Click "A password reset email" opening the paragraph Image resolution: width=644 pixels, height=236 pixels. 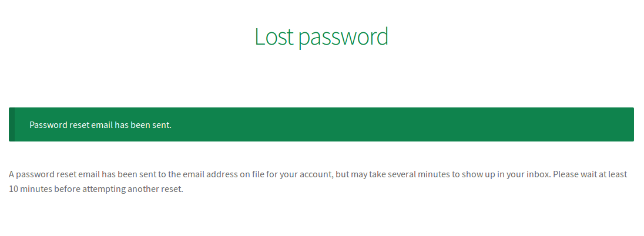point(54,174)
